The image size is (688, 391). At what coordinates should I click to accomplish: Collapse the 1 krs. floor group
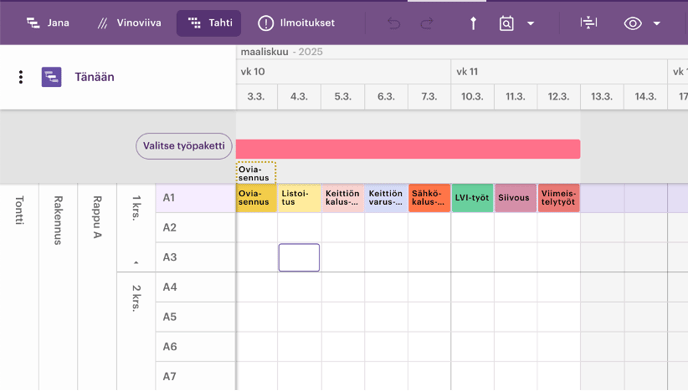[136, 262]
